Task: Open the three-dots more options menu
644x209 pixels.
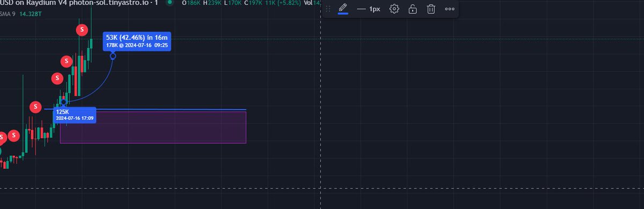Action: pyautogui.click(x=450, y=9)
